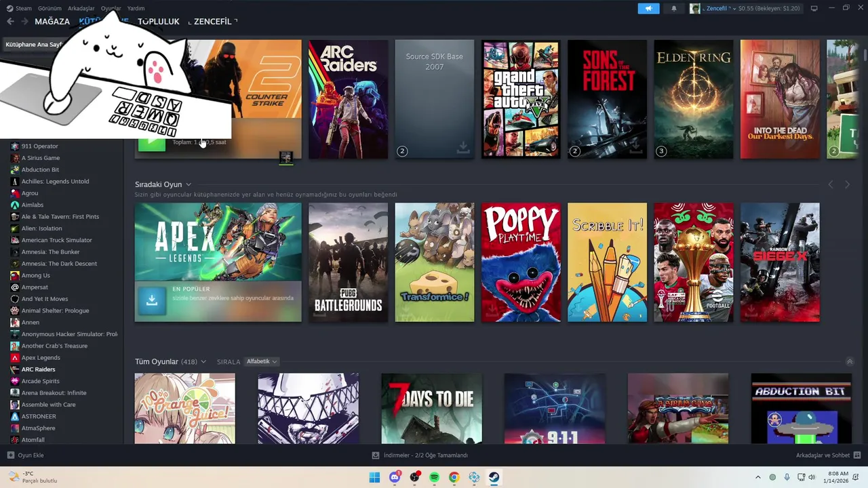Viewport: 868px width, 488px height.
Task: Show hidden system tray icons
Action: click(758, 477)
